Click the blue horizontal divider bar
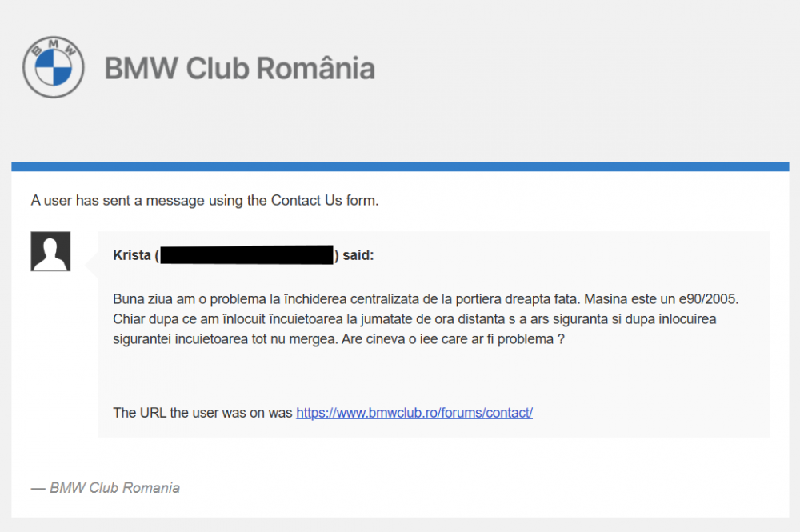Screen dimensions: 800x532 tap(400, 166)
